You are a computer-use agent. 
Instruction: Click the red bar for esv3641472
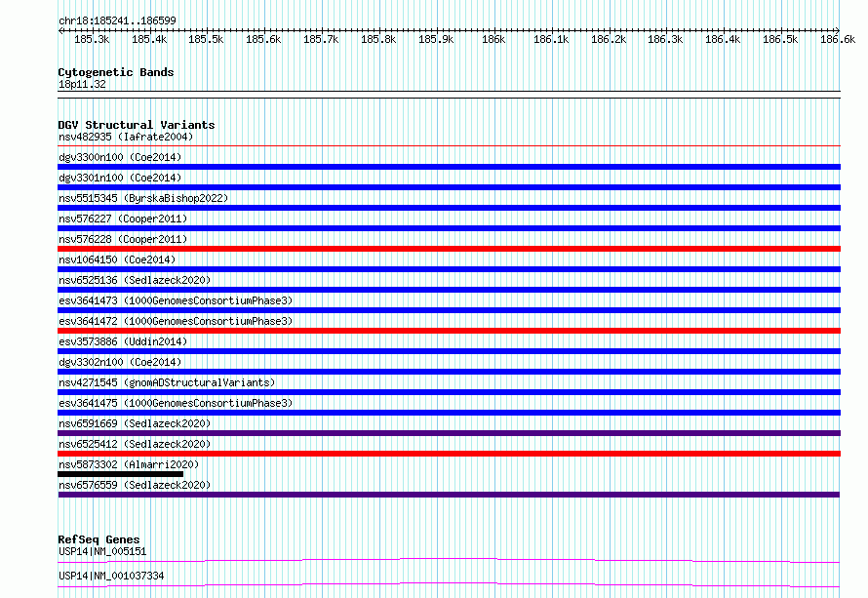pyautogui.click(x=449, y=331)
